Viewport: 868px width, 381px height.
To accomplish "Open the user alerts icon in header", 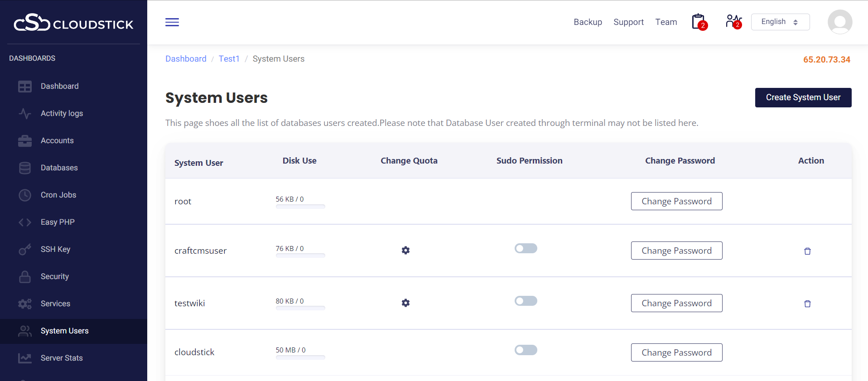I will click(733, 22).
